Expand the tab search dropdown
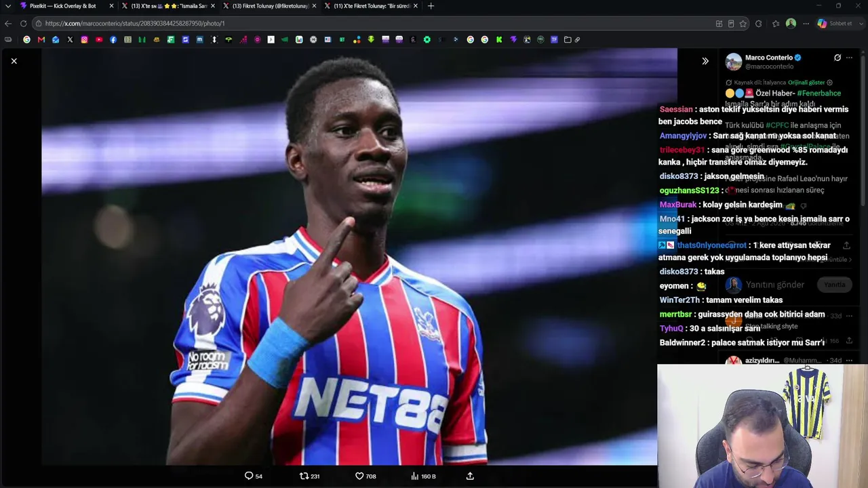The image size is (868, 488). (7, 6)
